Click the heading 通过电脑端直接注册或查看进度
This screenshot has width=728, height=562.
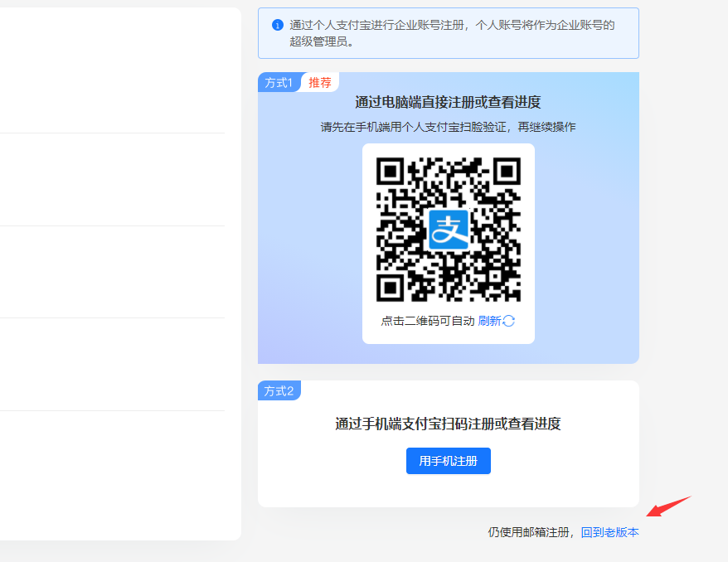[448, 103]
